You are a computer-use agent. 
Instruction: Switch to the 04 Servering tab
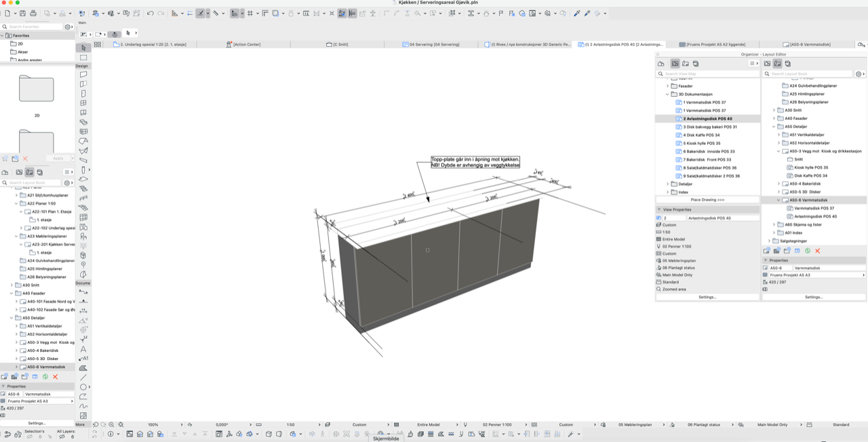(x=434, y=44)
